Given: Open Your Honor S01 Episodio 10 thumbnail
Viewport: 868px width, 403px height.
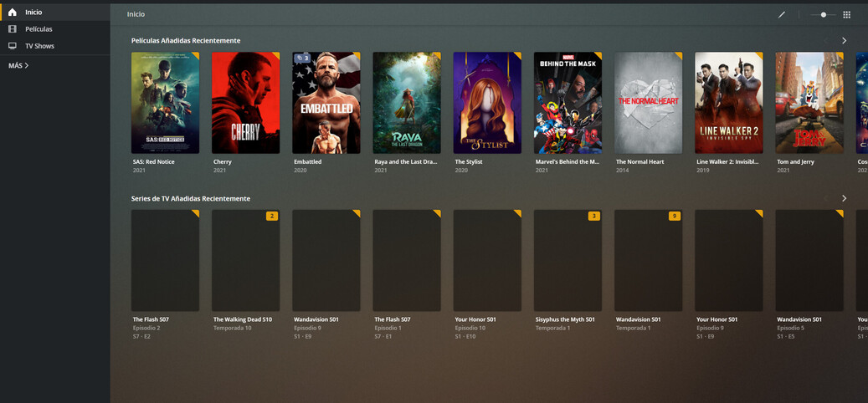Looking at the screenshot, I should click(487, 260).
